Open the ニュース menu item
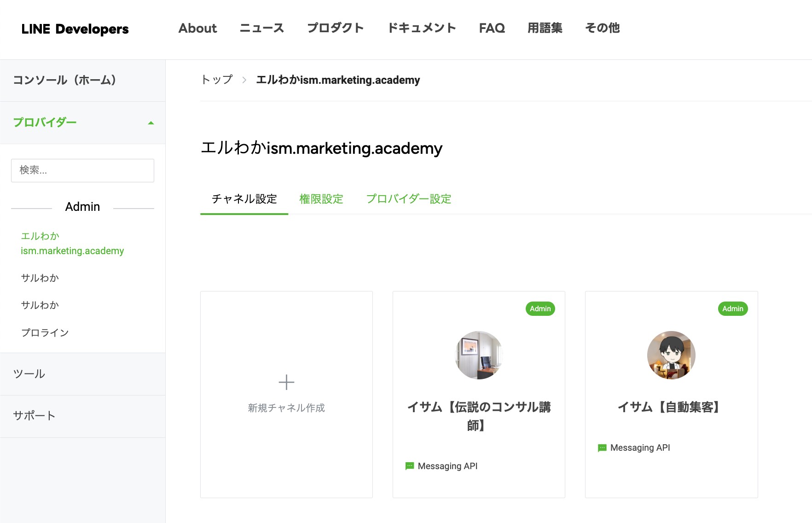The height and width of the screenshot is (523, 812). [262, 28]
